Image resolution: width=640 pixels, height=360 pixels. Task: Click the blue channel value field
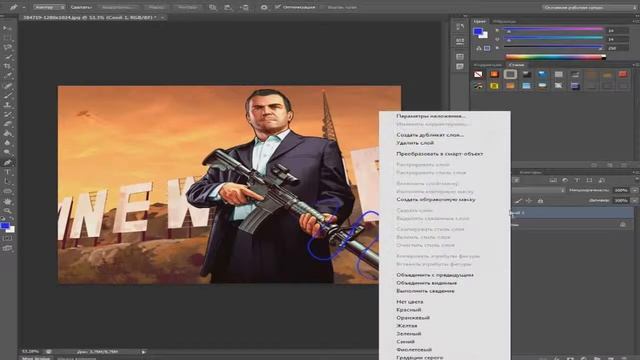[x=618, y=48]
